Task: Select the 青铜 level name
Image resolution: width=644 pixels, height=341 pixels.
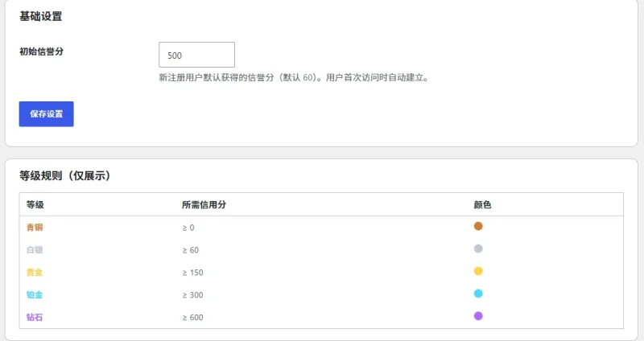Action: pyautogui.click(x=35, y=228)
